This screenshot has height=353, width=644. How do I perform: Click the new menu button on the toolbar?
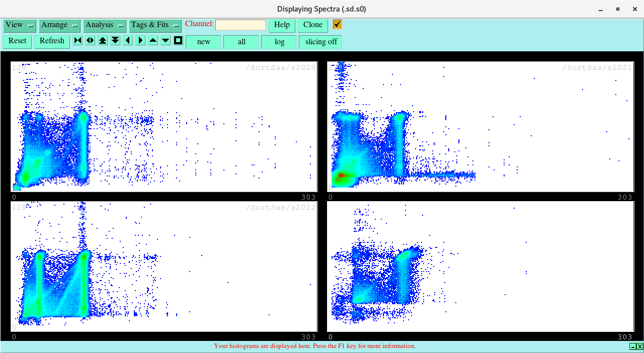(x=203, y=42)
